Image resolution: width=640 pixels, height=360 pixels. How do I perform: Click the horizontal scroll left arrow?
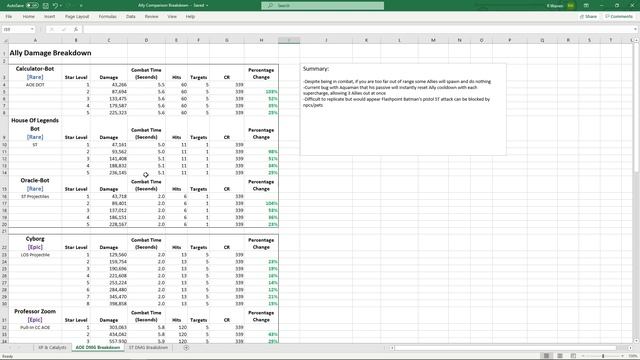coord(392,348)
